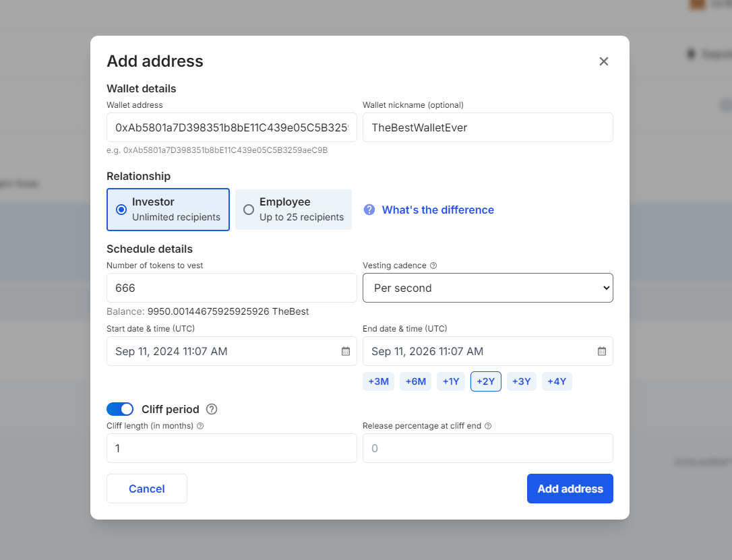Click the Cliff length tooltip icon

[x=200, y=426]
